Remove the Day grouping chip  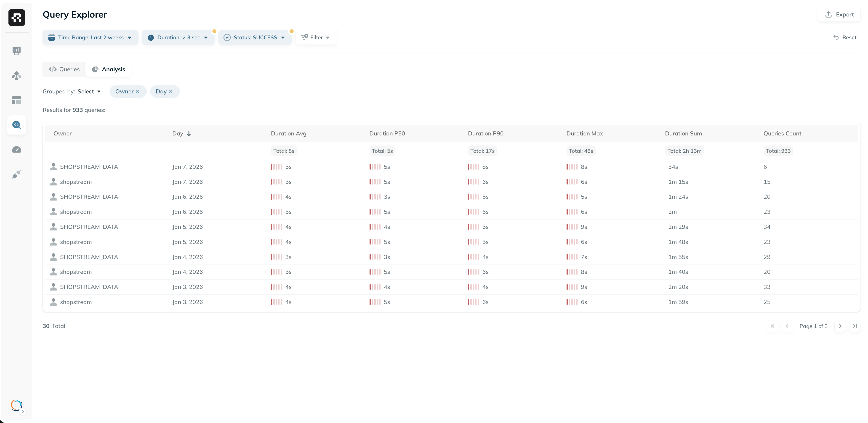pyautogui.click(x=171, y=92)
